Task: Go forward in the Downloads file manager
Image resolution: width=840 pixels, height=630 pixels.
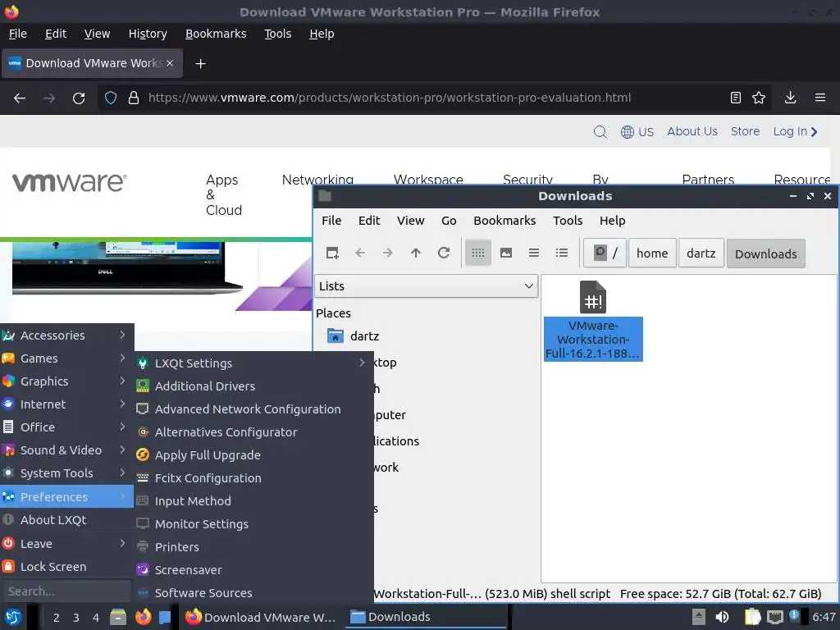Action: tap(388, 253)
